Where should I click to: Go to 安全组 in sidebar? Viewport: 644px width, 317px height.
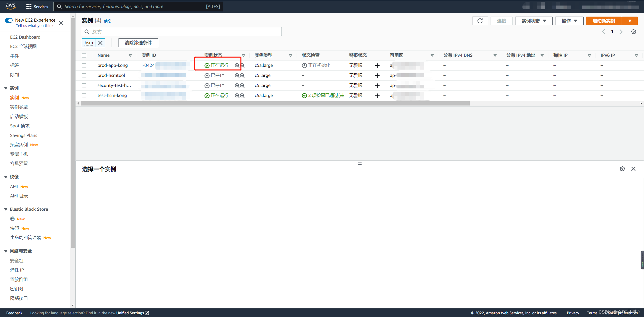[17, 260]
